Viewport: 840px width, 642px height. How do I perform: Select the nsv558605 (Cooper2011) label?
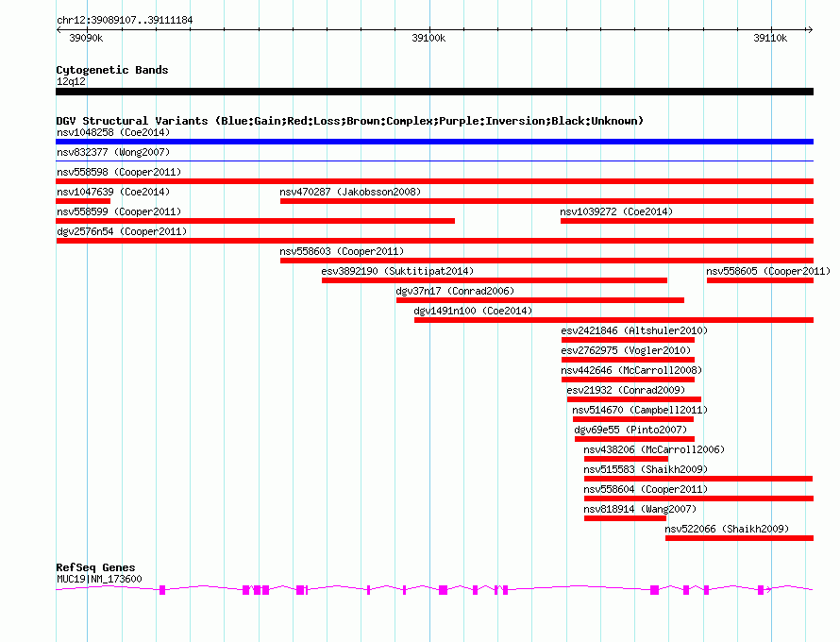(768, 271)
